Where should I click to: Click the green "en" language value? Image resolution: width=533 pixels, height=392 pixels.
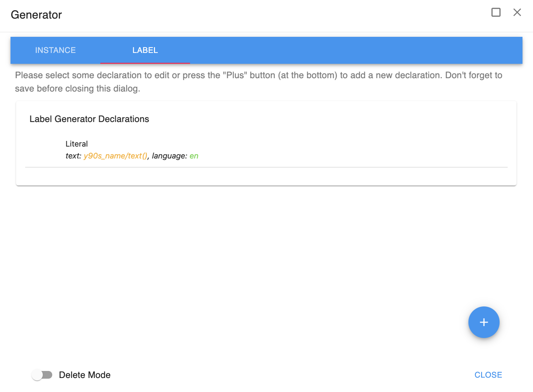194,156
